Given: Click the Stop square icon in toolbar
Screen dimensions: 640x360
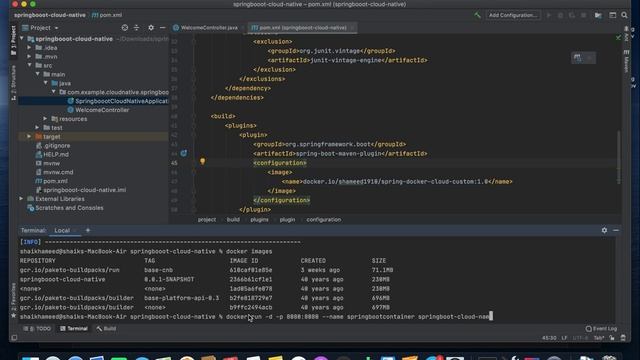Looking at the screenshot, I should pyautogui.click(x=584, y=15).
